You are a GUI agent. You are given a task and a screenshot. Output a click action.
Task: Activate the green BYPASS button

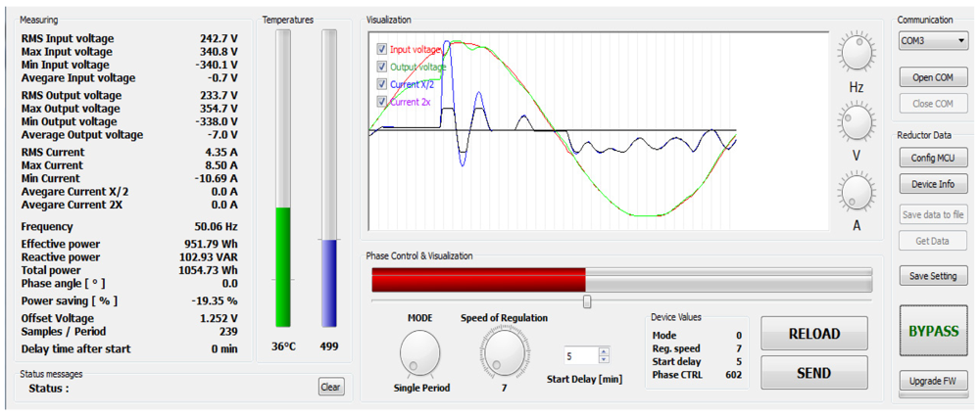point(933,332)
